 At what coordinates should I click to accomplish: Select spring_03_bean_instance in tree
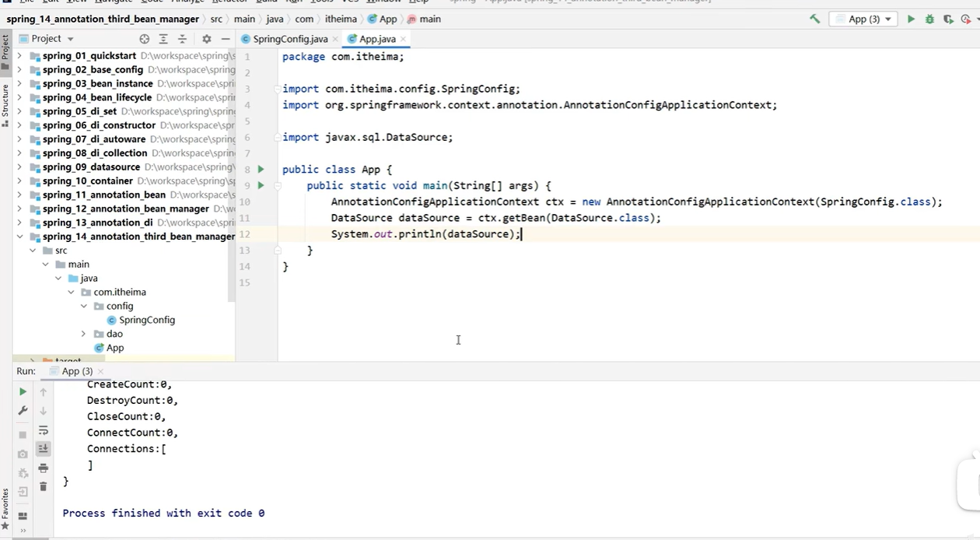97,83
